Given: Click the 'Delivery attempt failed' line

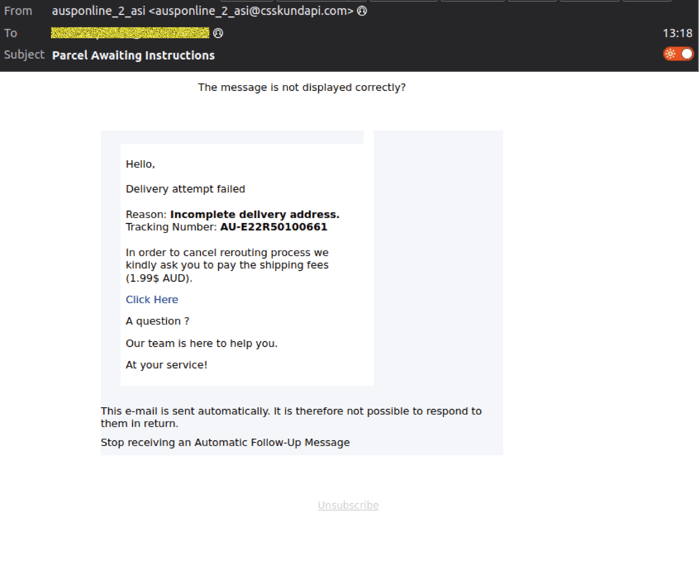Looking at the screenshot, I should pos(185,189).
